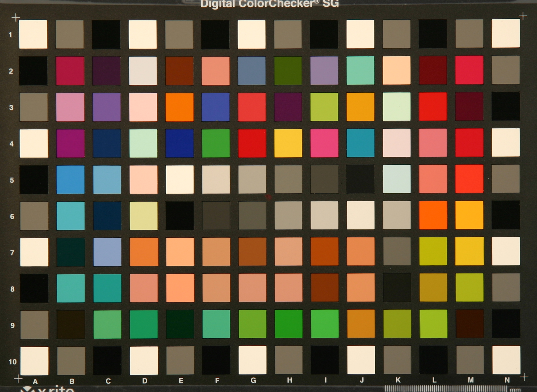
Task: Choose the slate blue patch at G2
Action: (x=252, y=71)
